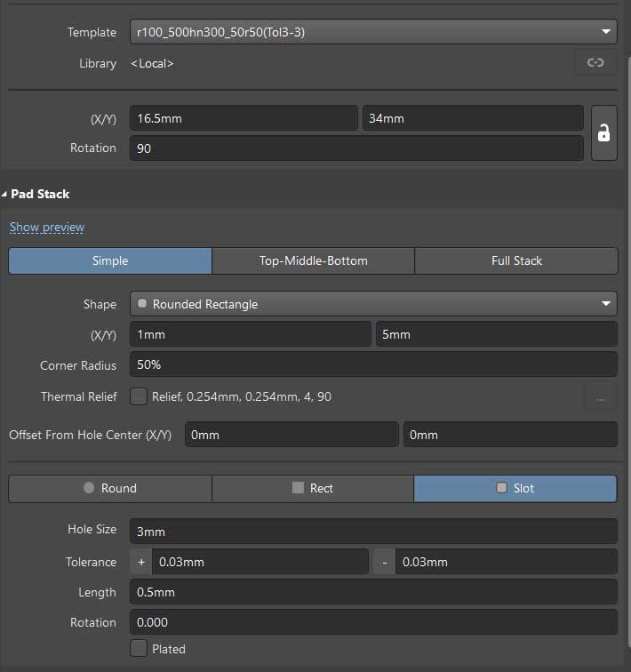Open thermal relief ellipsis settings button
This screenshot has height=672, width=631.
point(600,397)
